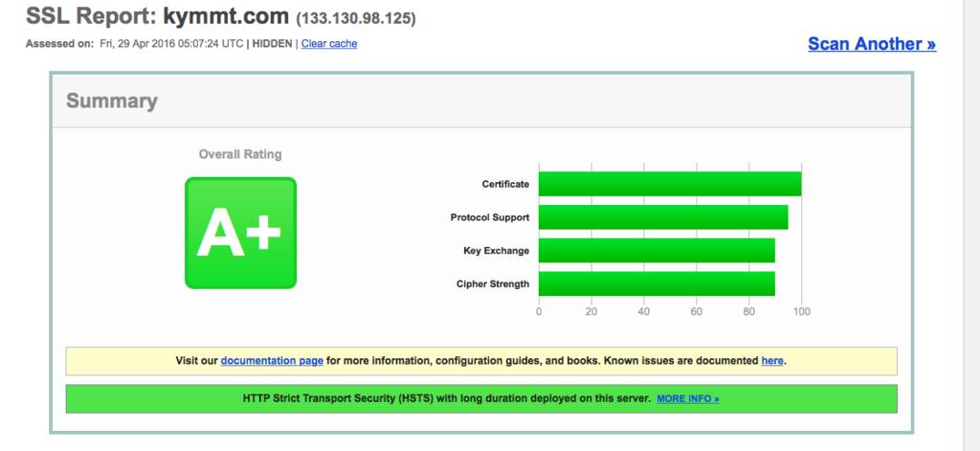Click the Summary heading
The width and height of the screenshot is (980, 451).
pos(112,101)
